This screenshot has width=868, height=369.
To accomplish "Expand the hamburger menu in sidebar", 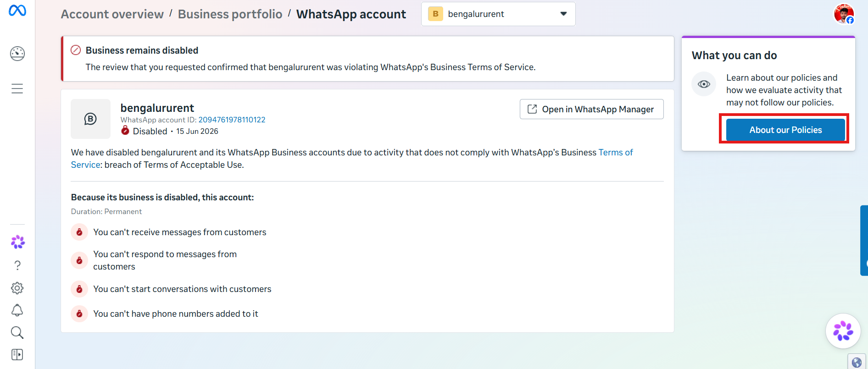I will point(17,88).
